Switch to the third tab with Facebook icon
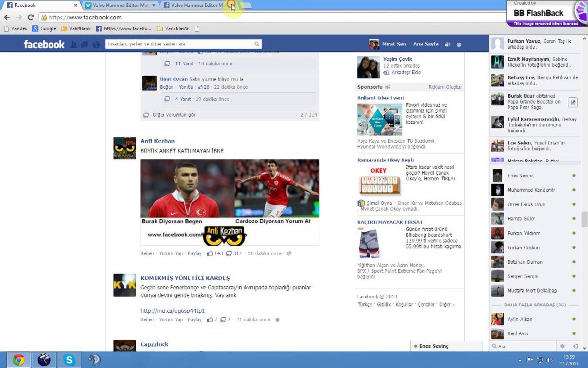Image resolution: width=588 pixels, height=368 pixels. click(196, 5)
